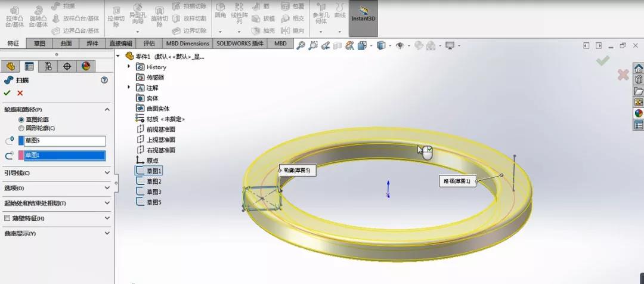Switch to the 草图 ribbon tab
The height and width of the screenshot is (284, 644).
[x=39, y=44]
